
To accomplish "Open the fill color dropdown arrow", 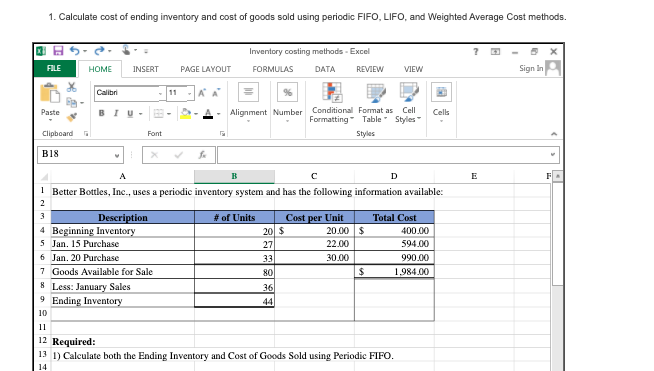I will (x=196, y=114).
